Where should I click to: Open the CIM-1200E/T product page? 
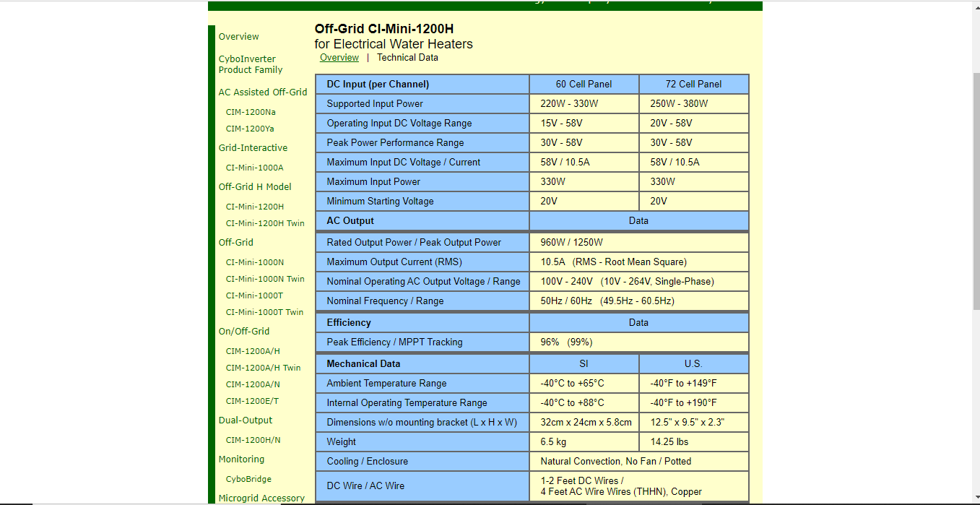point(252,401)
